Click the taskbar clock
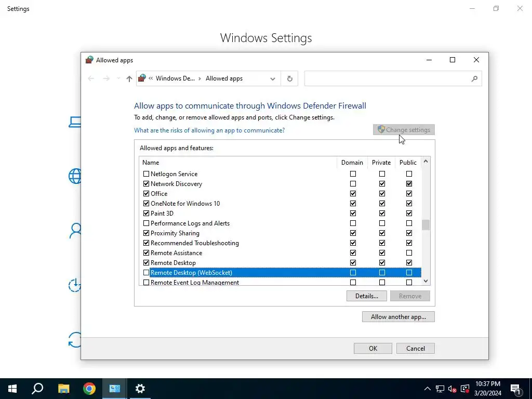The image size is (532, 399). point(487,389)
